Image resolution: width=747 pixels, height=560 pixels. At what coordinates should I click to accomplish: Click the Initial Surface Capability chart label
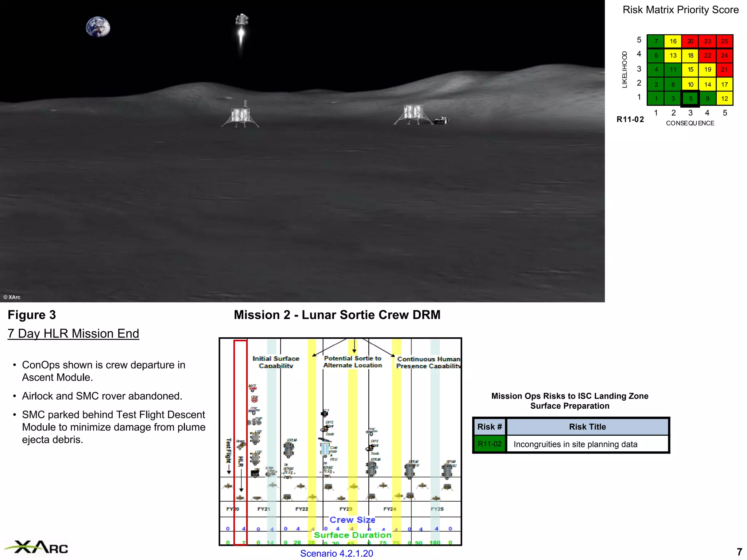276,362
